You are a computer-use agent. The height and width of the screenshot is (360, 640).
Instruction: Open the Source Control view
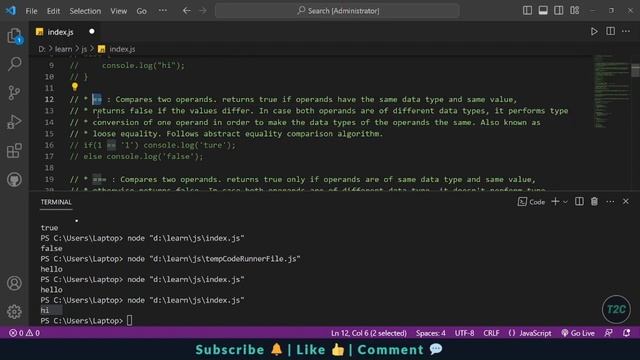[14, 93]
